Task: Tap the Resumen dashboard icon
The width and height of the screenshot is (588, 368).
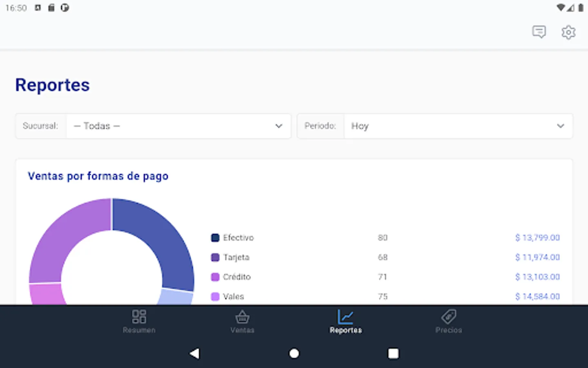Action: [139, 316]
